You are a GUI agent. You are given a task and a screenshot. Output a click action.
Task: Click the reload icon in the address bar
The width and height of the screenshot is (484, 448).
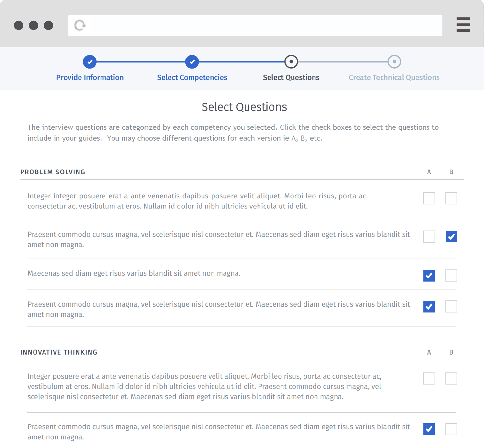[80, 25]
